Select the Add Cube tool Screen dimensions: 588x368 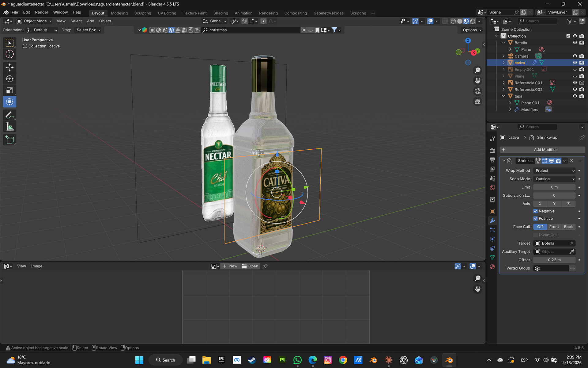tap(9, 140)
